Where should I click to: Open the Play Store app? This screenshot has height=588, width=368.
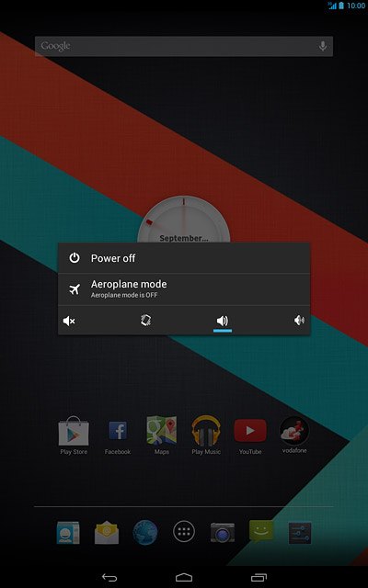point(74,435)
